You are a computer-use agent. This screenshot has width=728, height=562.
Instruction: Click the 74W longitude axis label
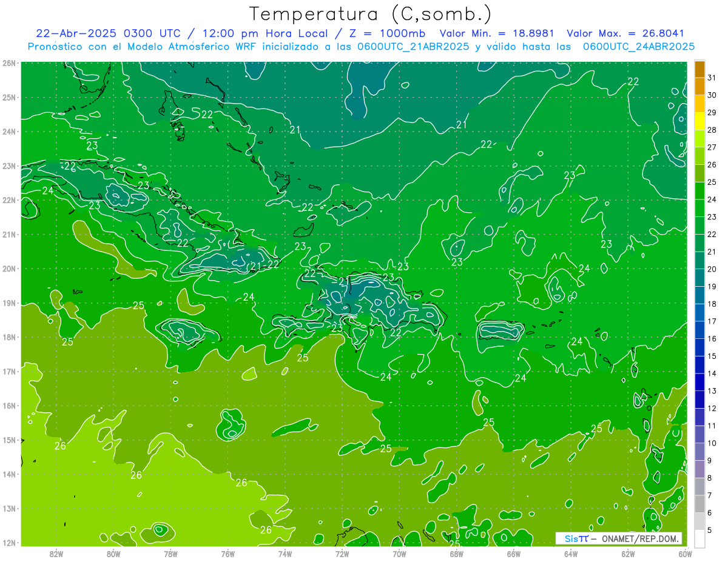pos(285,554)
